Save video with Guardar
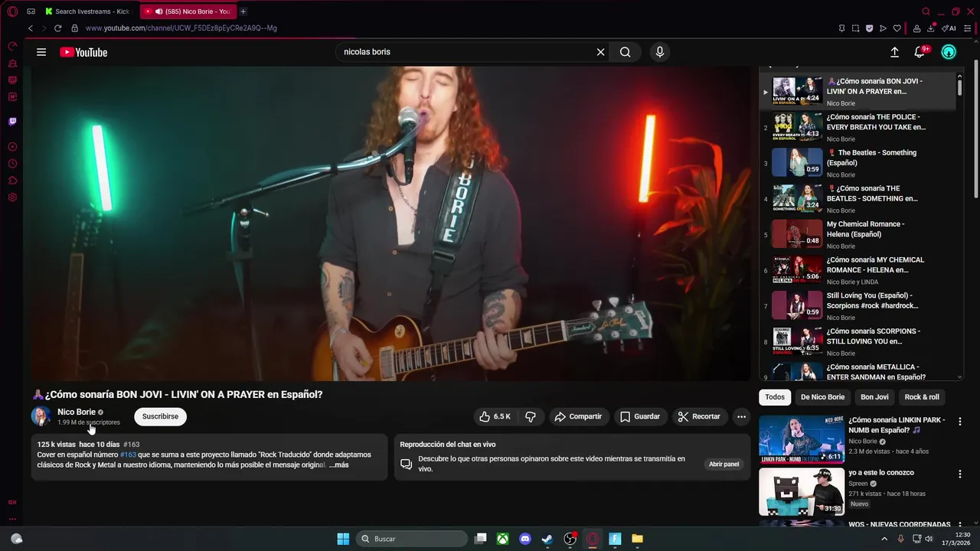Image resolution: width=980 pixels, height=551 pixels. click(x=640, y=416)
